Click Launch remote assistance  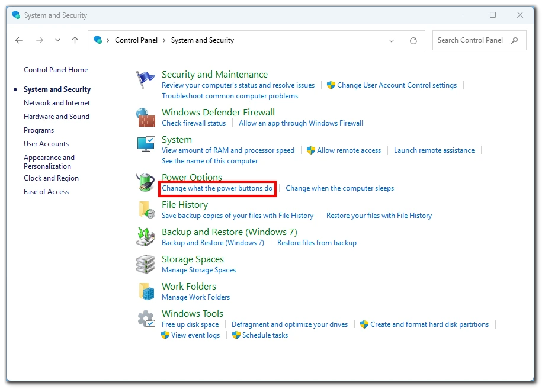click(434, 150)
